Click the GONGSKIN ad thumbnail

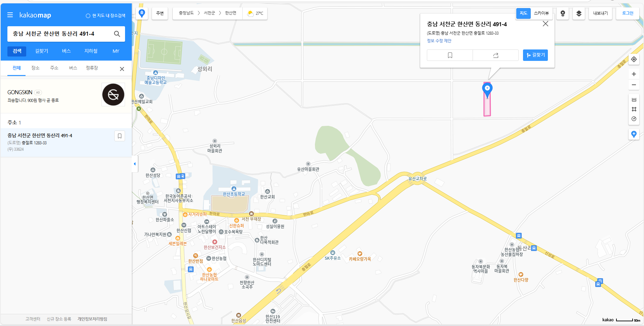(113, 95)
